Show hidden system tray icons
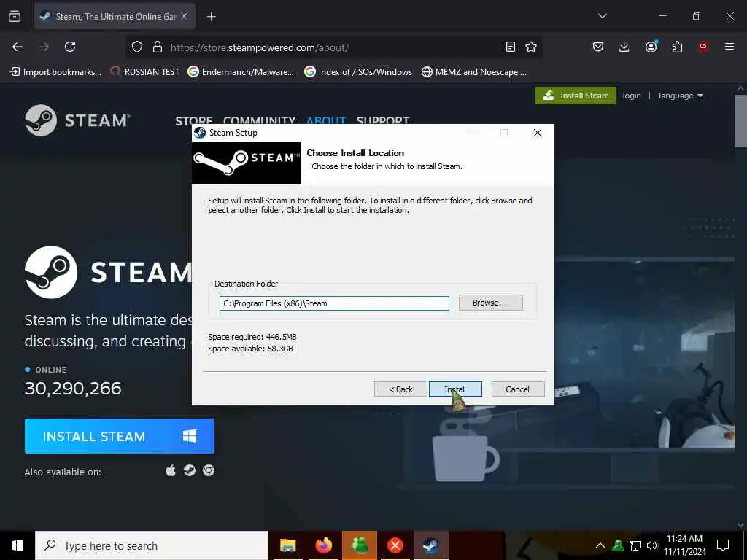 coord(600,545)
